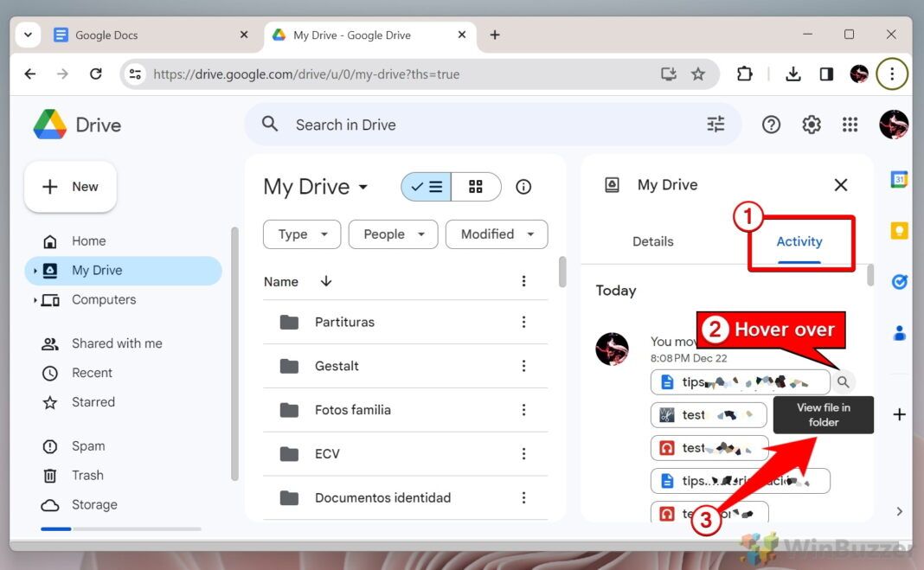Toggle the view details info icon
The width and height of the screenshot is (924, 570).
tap(523, 187)
